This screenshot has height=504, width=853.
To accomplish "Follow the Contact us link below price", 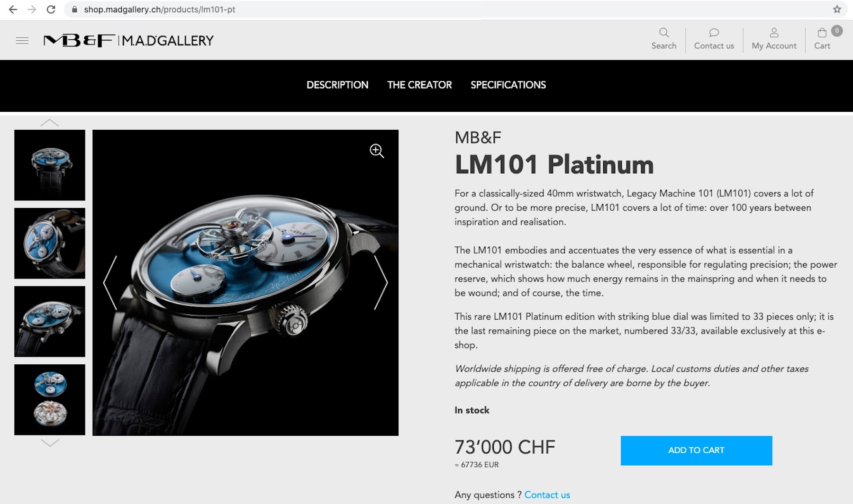I will click(547, 495).
